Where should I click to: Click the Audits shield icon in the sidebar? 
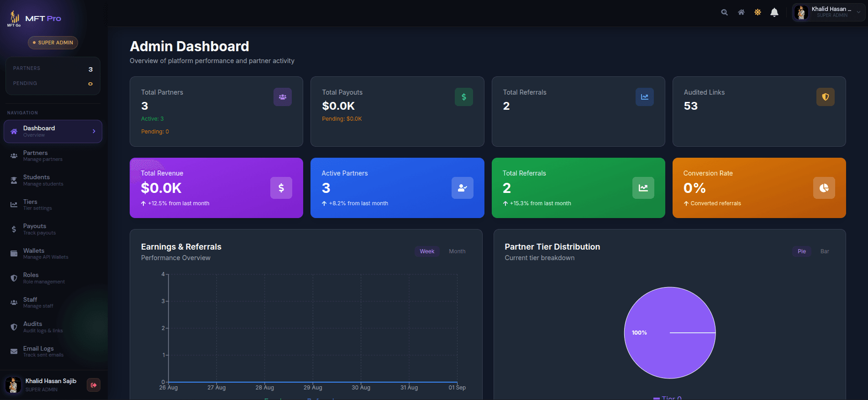click(x=14, y=327)
